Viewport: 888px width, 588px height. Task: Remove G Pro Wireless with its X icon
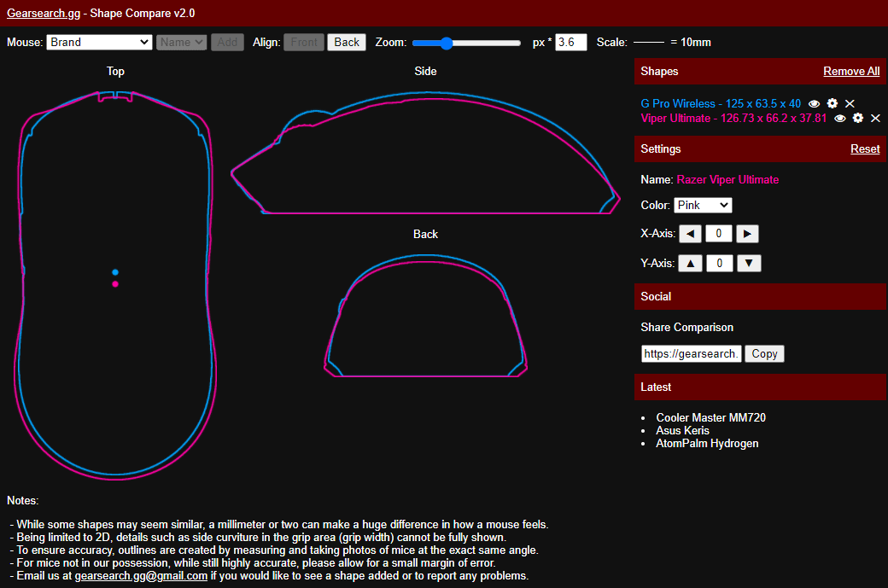pyautogui.click(x=850, y=103)
